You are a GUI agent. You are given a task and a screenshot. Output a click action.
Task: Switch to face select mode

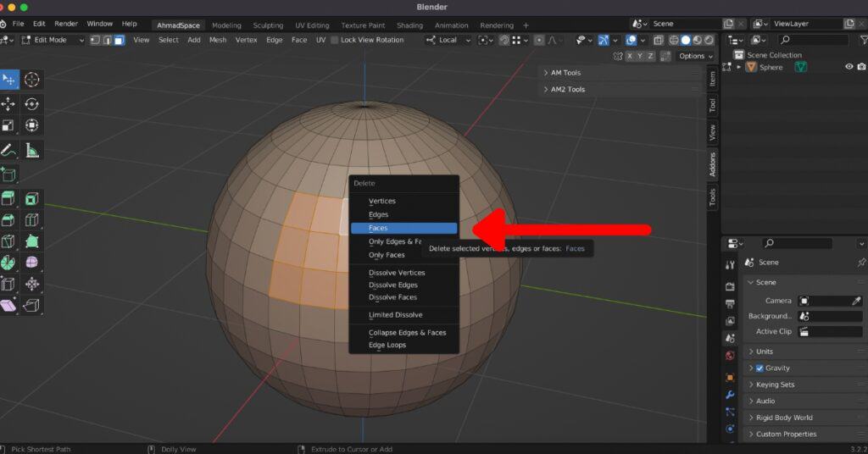coord(119,41)
